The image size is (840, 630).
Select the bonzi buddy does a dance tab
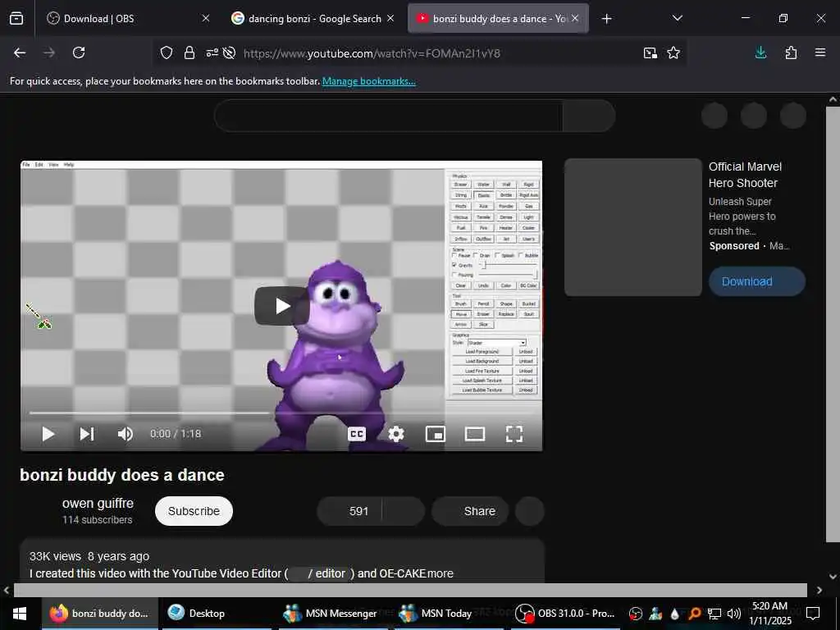pyautogui.click(x=498, y=19)
